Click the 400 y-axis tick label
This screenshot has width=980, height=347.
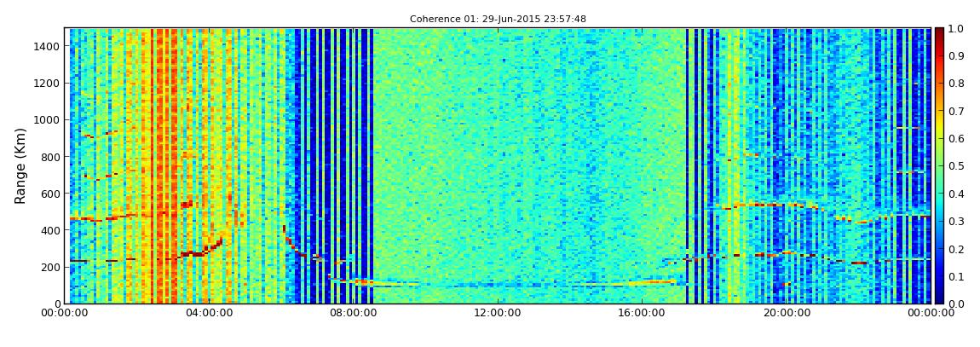(x=51, y=231)
